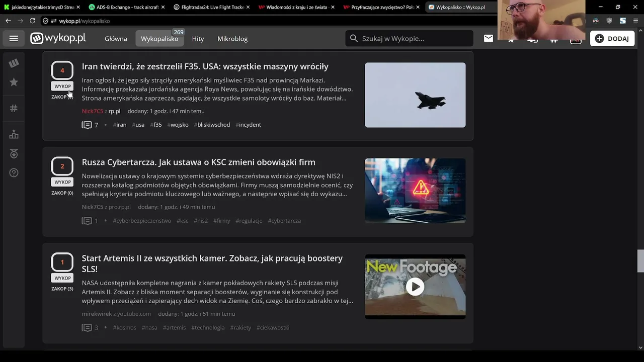Open the help question-mark icon in sidebar
The image size is (644, 362).
point(14,172)
